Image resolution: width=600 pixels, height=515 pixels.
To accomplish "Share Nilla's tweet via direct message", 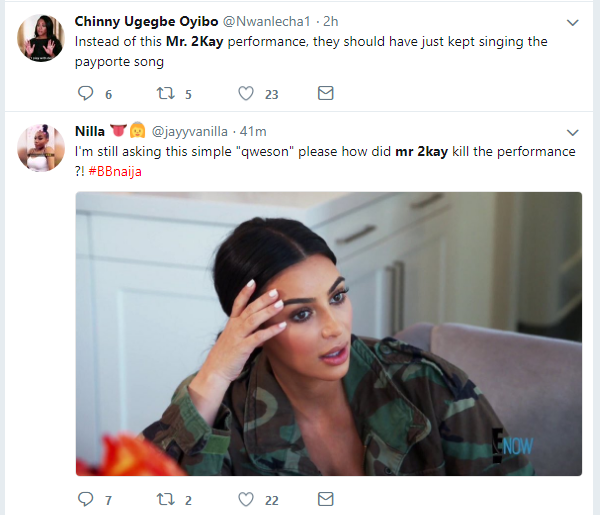I will click(325, 499).
